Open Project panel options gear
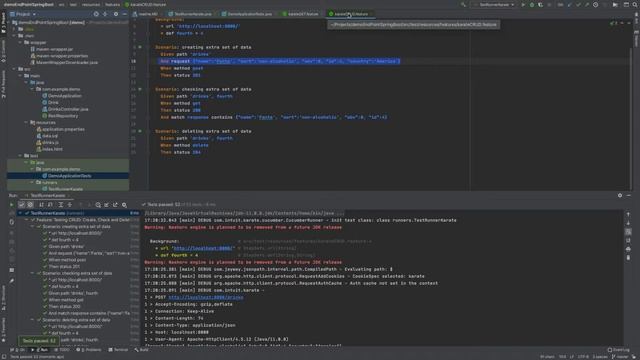The height and width of the screenshot is (360, 640). (116, 14)
